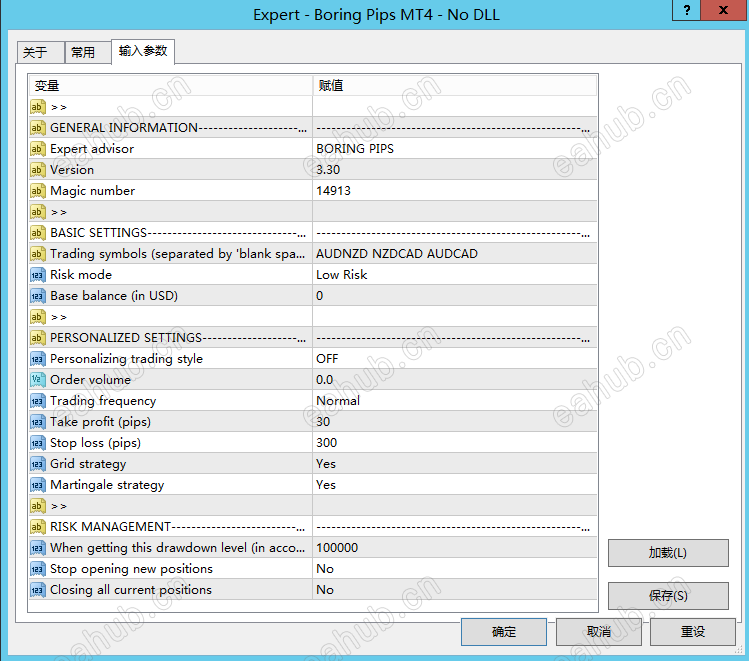Screen dimensions: 749x661
Task: Click the integer icon beside Take profit
Action: click(38, 422)
